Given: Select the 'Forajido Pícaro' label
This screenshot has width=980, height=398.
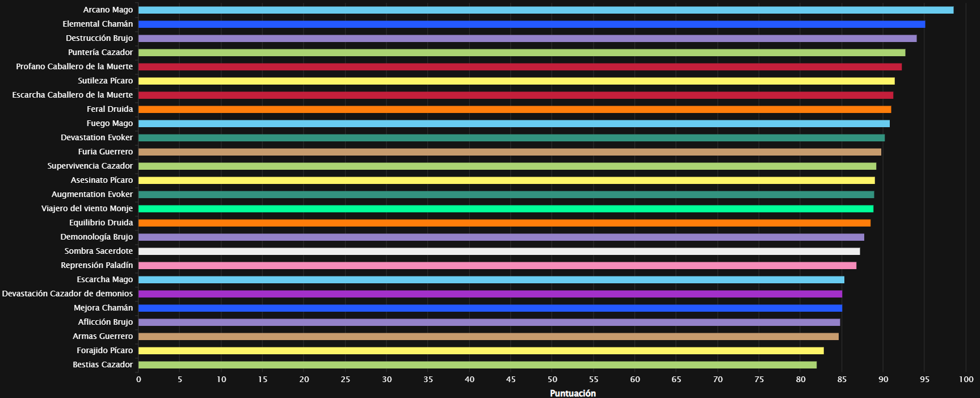Looking at the screenshot, I should [x=105, y=350].
